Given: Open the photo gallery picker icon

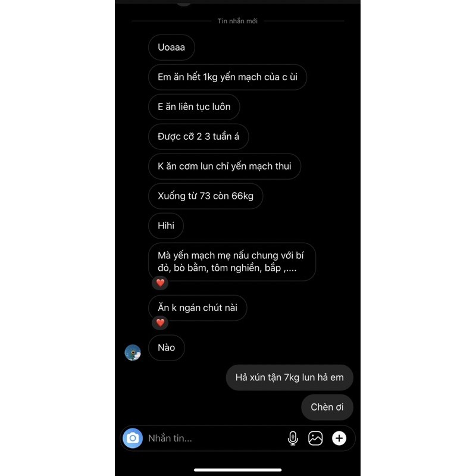Looking at the screenshot, I should [x=315, y=438].
